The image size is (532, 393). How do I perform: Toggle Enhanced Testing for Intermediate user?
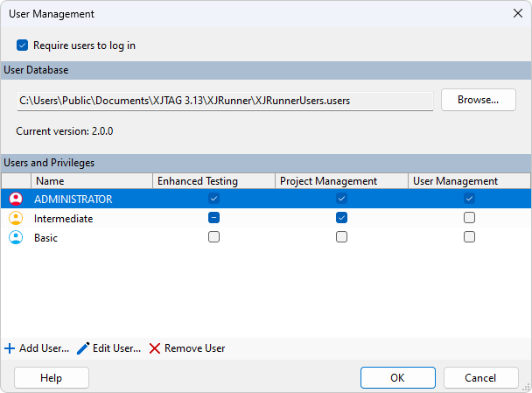[x=213, y=218]
